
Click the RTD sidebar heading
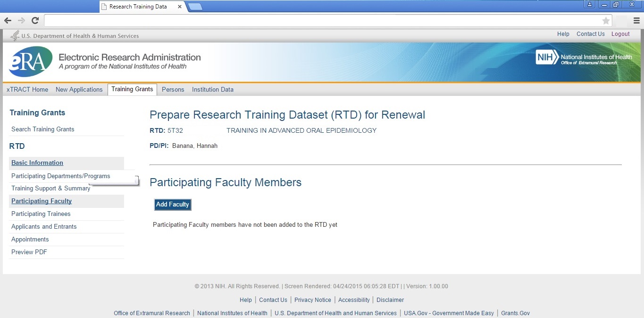(17, 146)
